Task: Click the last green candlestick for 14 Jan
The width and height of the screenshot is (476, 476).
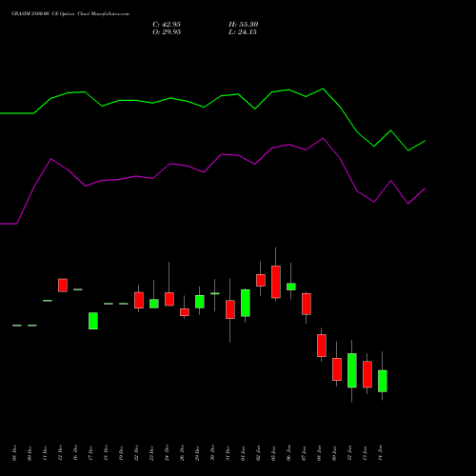Action: (383, 381)
